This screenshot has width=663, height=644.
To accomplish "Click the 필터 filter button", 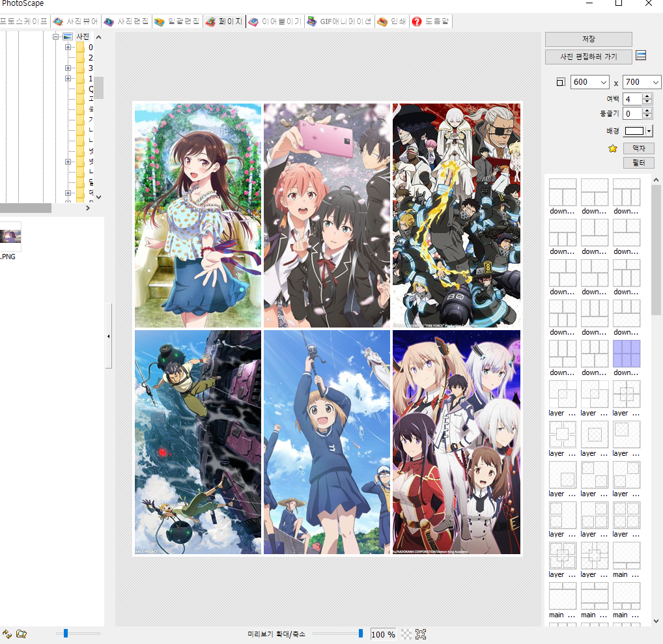I will (638, 162).
